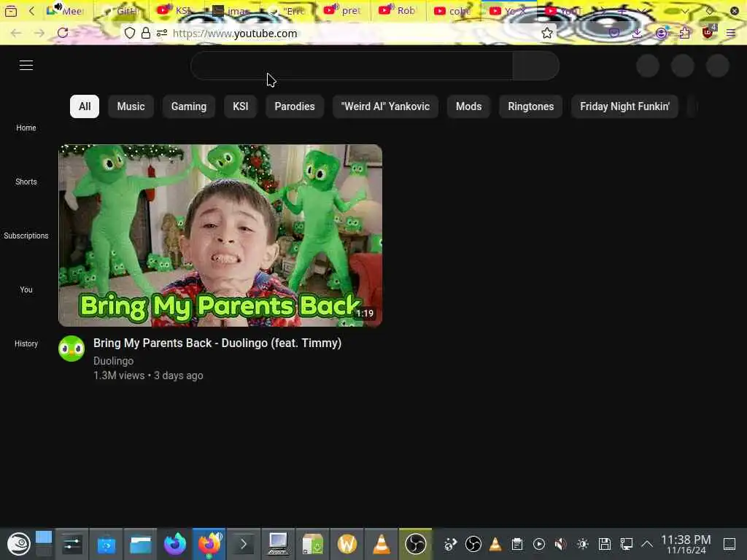Open the Firefox downloads panel
Image resolution: width=747 pixels, height=560 pixels.
(x=637, y=33)
